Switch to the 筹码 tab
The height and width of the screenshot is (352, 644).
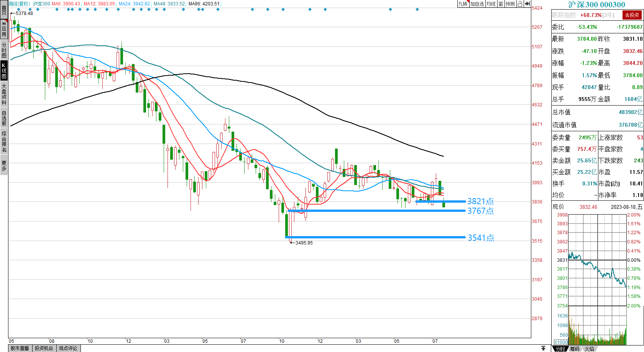click(x=575, y=349)
